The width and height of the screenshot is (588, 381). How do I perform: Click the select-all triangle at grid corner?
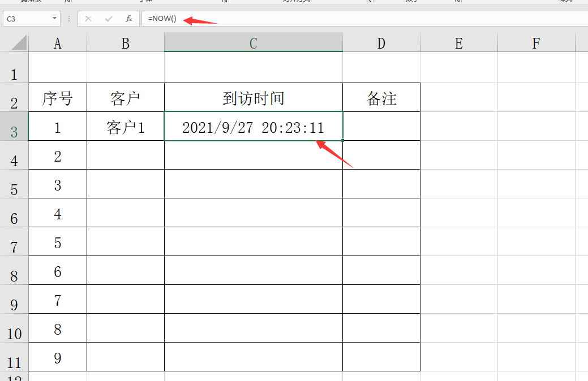19,42
